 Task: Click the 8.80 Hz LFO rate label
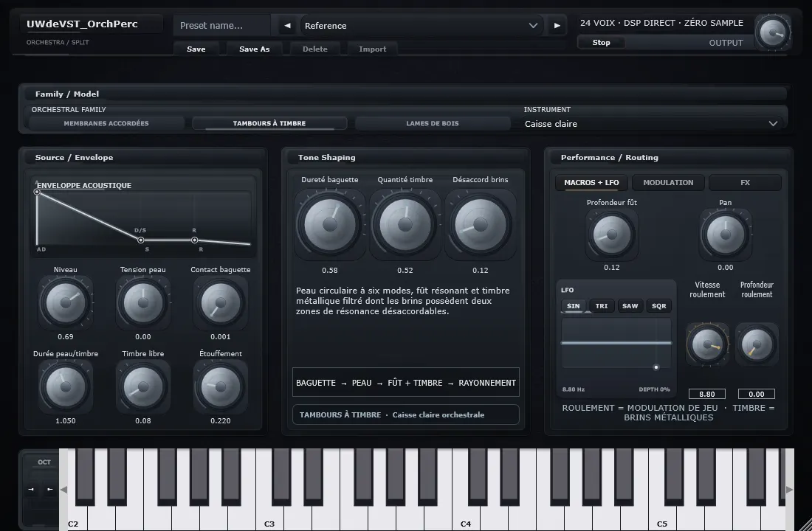[x=574, y=389]
